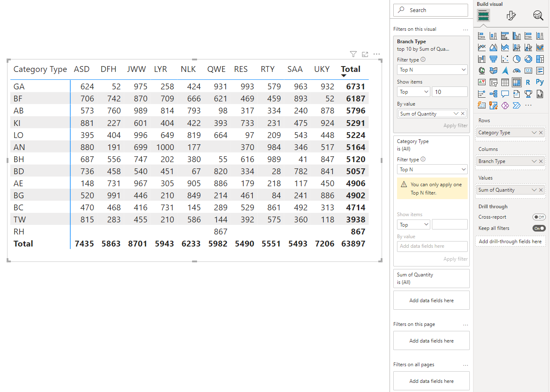
Task: Choose the pie chart visual
Action: point(517,59)
